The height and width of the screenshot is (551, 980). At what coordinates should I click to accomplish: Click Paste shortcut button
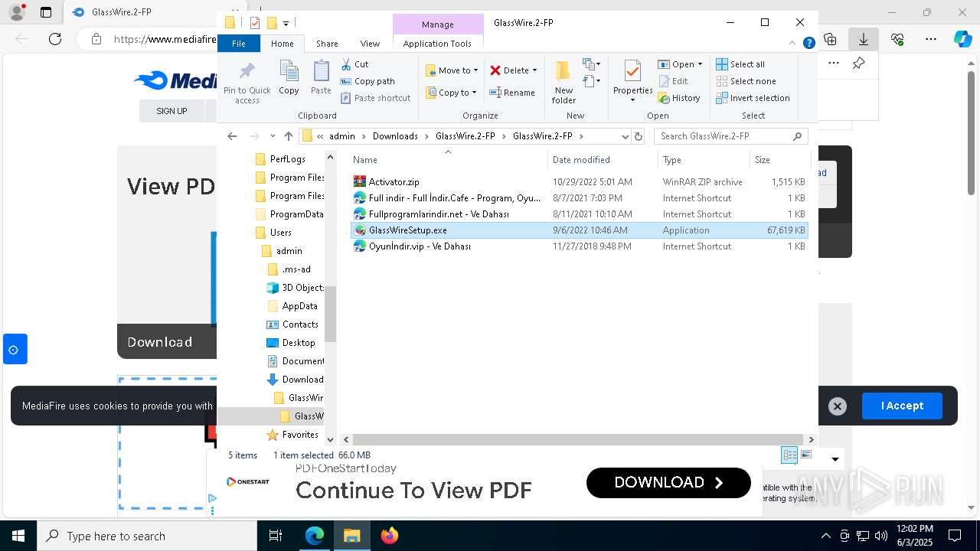click(x=375, y=98)
